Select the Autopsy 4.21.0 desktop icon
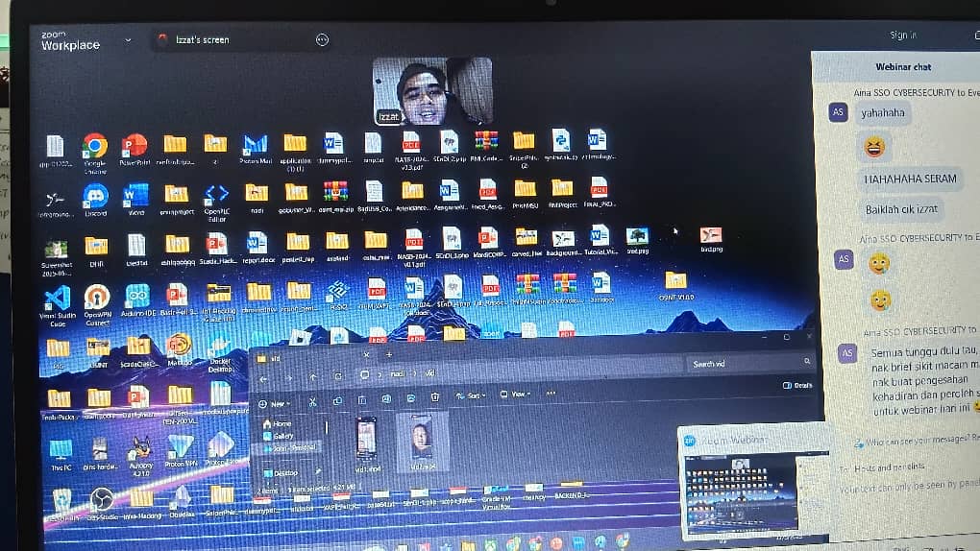The height and width of the screenshot is (551, 980). click(140, 455)
